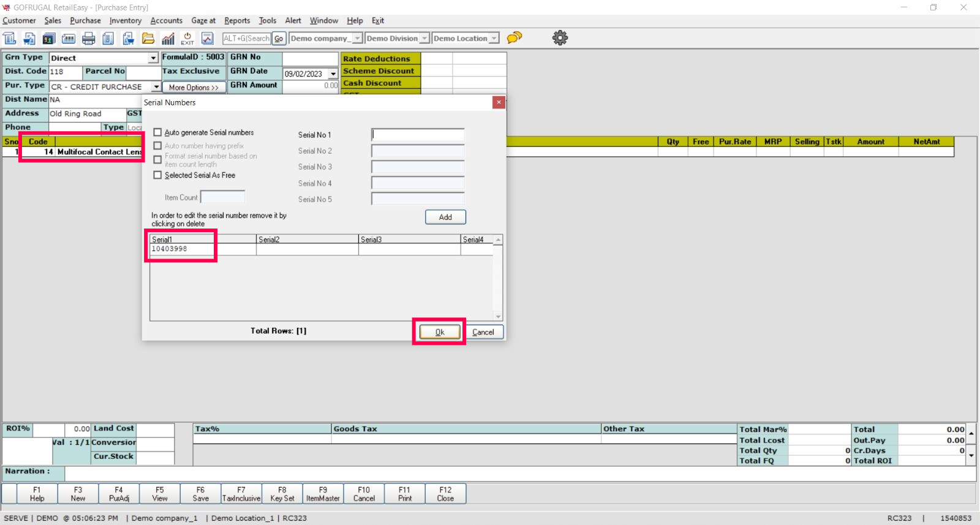Open the Window menu

coord(324,21)
